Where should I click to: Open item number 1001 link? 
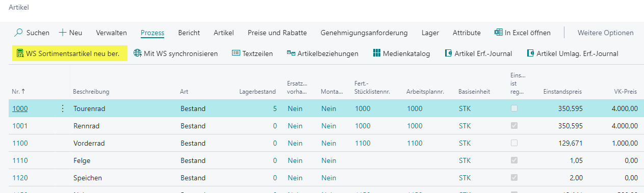click(x=20, y=126)
